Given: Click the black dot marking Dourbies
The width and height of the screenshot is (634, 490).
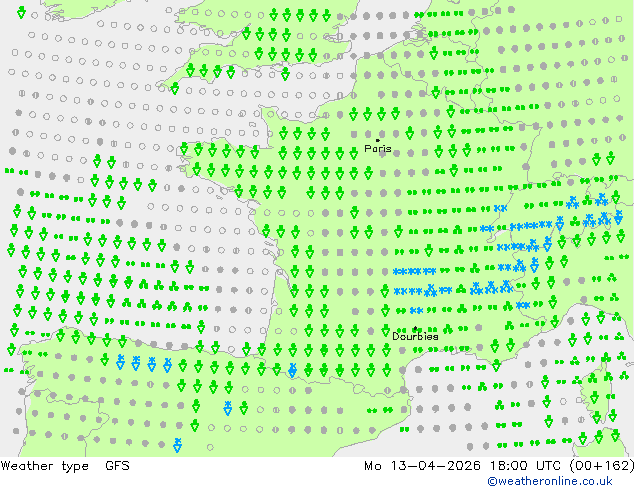Looking at the screenshot, I should pos(415,328).
